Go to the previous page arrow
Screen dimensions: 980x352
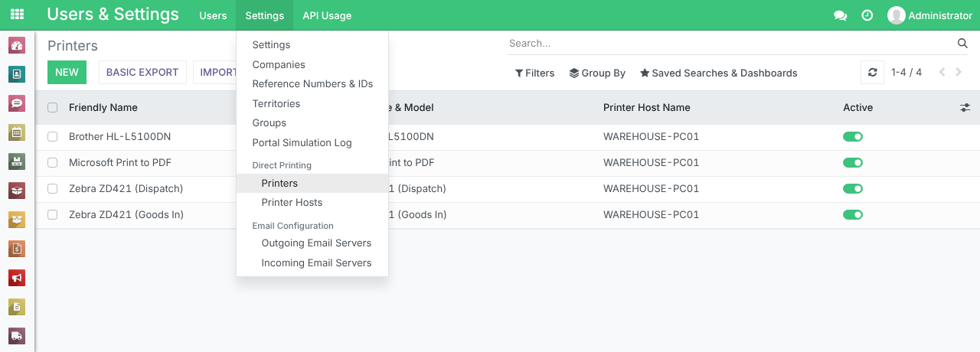[x=942, y=73]
